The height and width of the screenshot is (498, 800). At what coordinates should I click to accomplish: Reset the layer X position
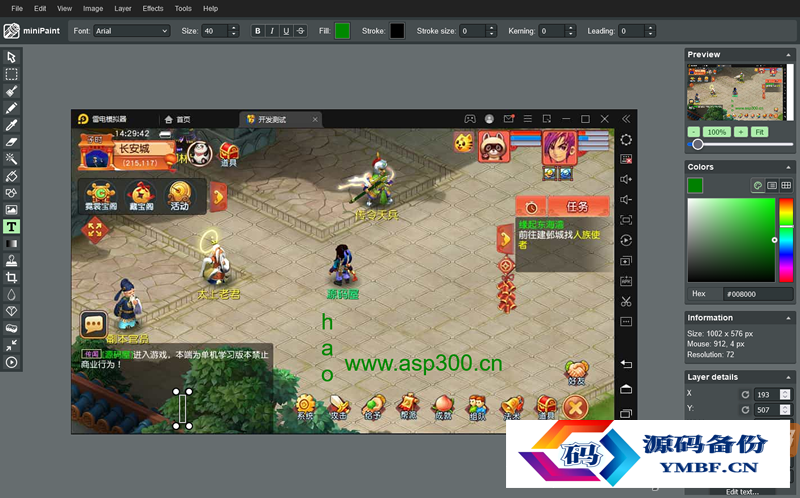(745, 394)
